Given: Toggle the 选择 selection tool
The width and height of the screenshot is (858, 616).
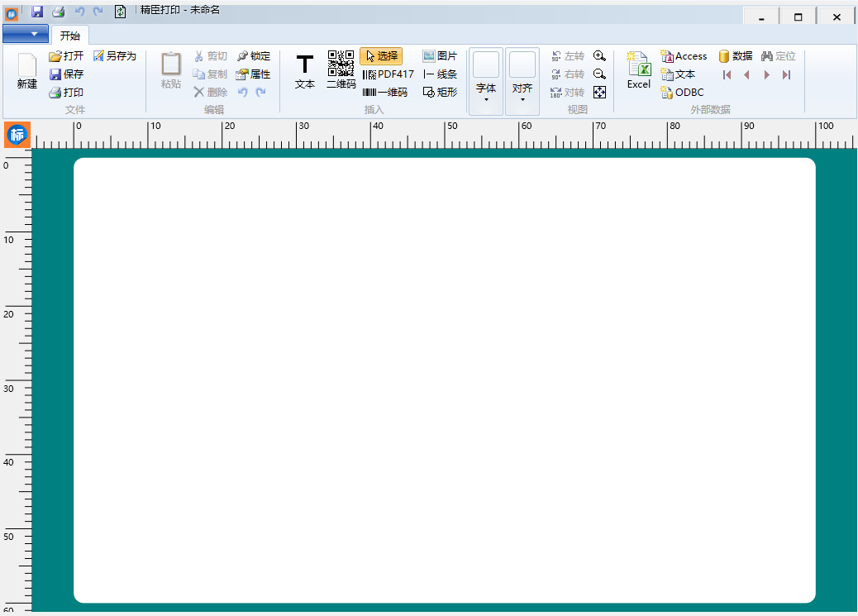Looking at the screenshot, I should point(381,56).
